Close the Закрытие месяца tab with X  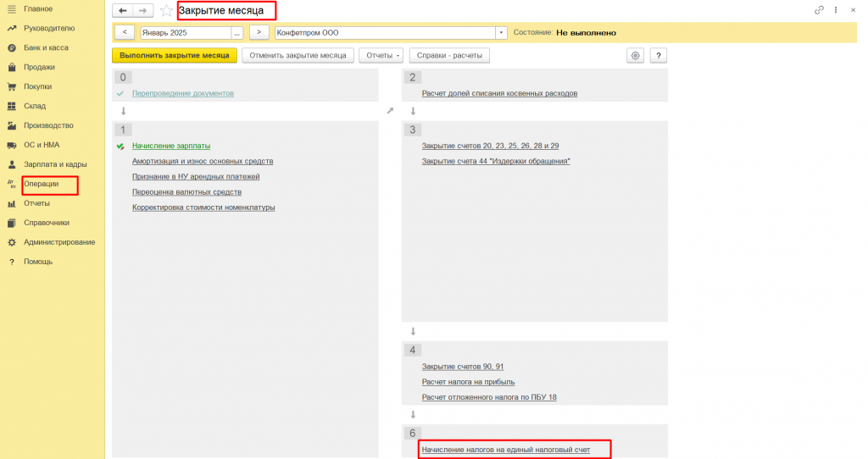coord(853,10)
